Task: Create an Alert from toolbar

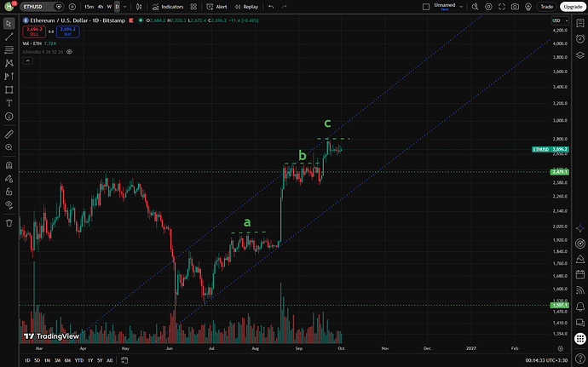Action: [216, 7]
